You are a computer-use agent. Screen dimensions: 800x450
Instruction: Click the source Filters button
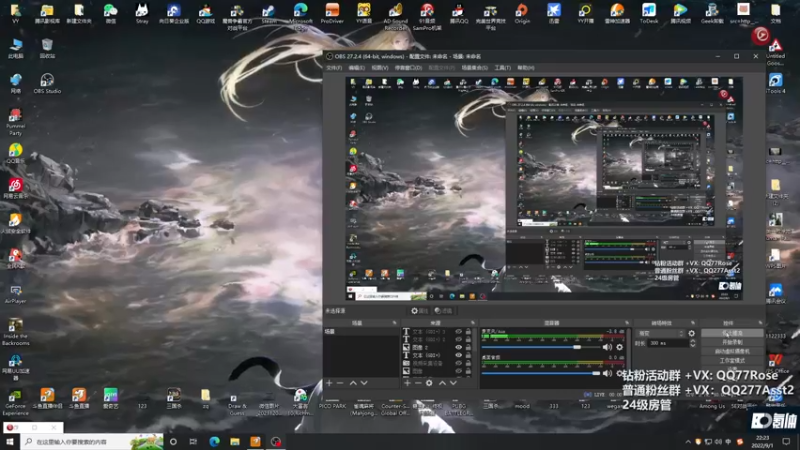click(443, 311)
